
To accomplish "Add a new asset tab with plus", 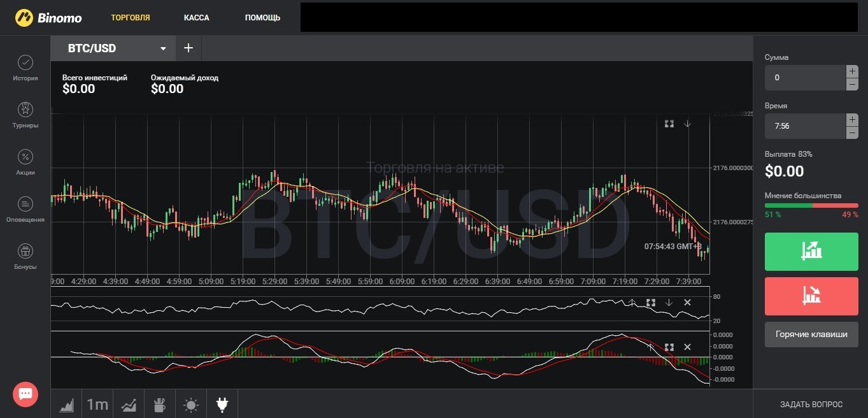I will click(x=189, y=48).
